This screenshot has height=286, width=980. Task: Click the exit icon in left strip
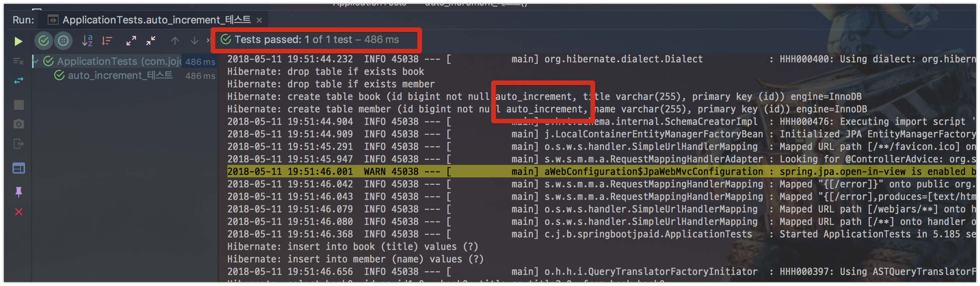click(x=19, y=144)
